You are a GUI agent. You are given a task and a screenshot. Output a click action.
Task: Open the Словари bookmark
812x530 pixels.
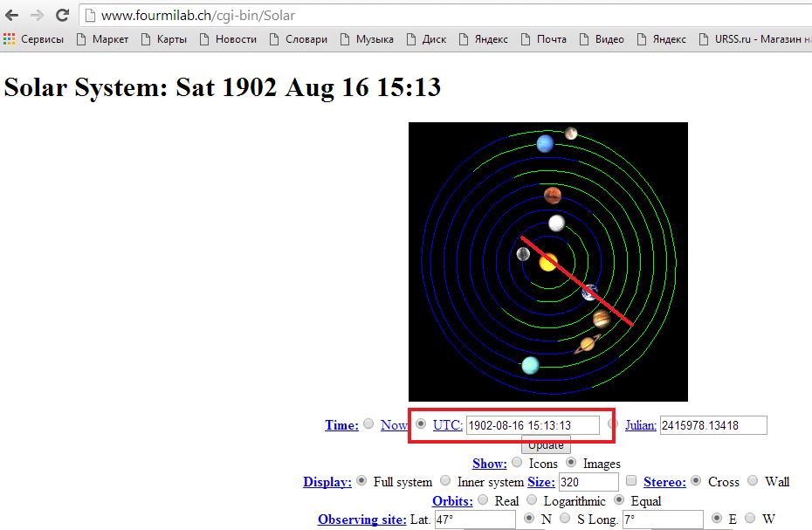(x=298, y=39)
